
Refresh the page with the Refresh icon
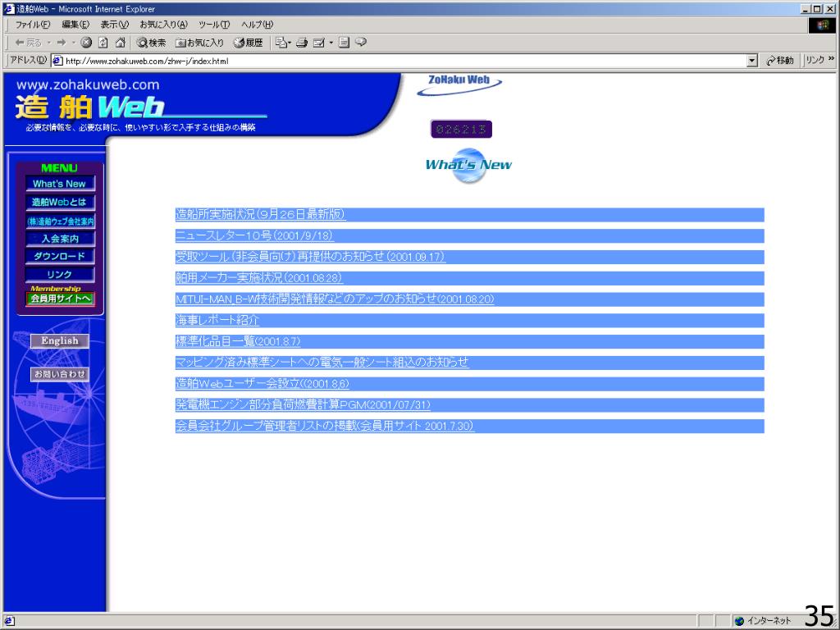(103, 43)
